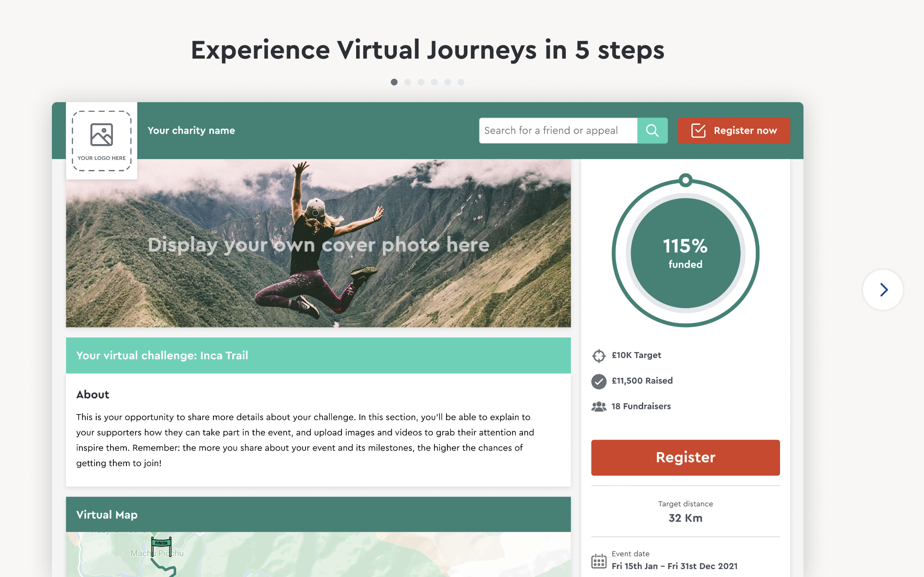Screen dimensions: 924x577
Task: Focus the Search for a friend or appeal field
Action: pos(558,131)
